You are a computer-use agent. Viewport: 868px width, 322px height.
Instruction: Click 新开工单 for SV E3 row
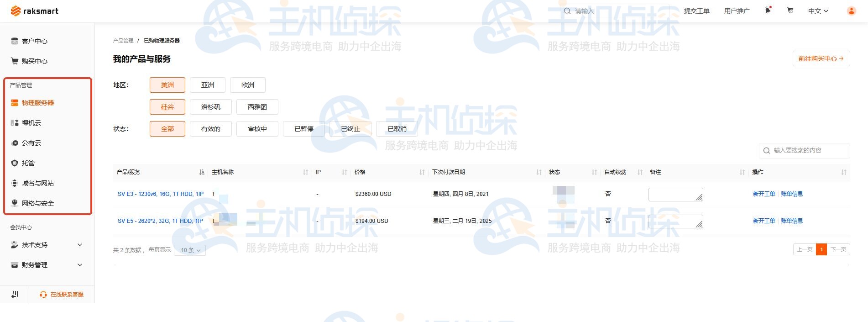tap(764, 194)
